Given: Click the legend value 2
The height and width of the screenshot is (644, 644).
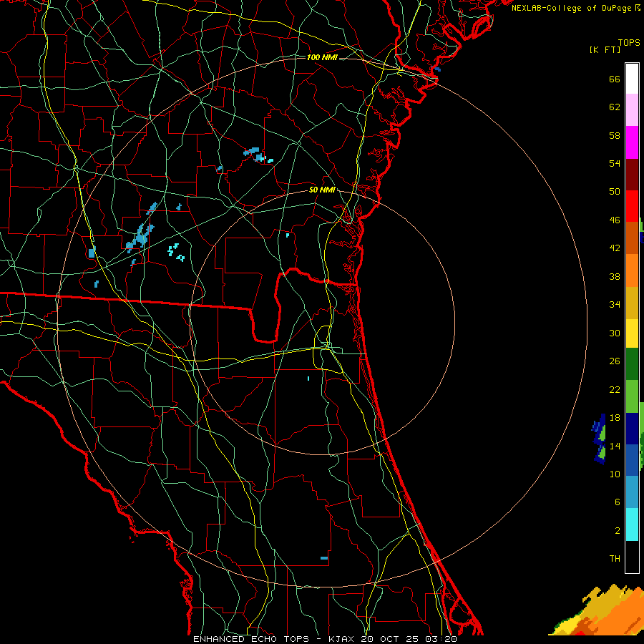Looking at the screenshot, I should point(617,531).
